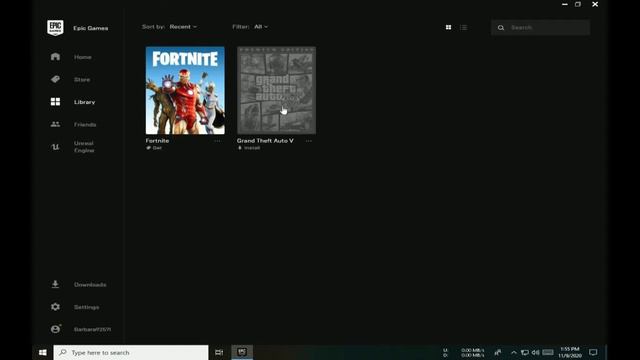This screenshot has width=640, height=360.
Task: Click the volume speaker tray icon
Action: coord(536,352)
